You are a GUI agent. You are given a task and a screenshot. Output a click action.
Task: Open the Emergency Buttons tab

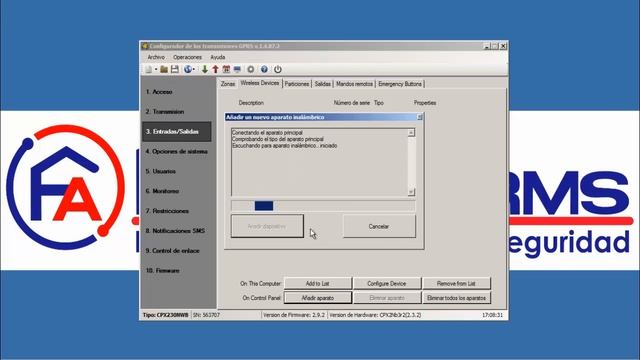(x=400, y=84)
